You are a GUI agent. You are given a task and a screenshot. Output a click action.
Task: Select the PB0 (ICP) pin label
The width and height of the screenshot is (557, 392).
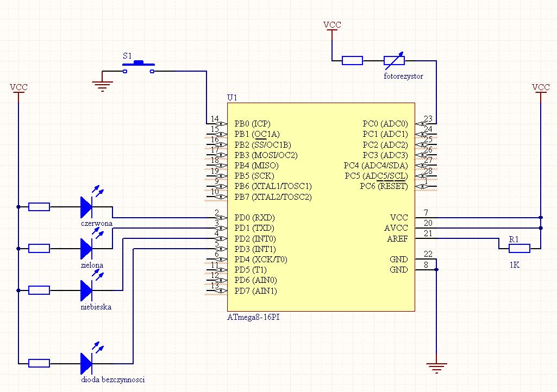[252, 124]
